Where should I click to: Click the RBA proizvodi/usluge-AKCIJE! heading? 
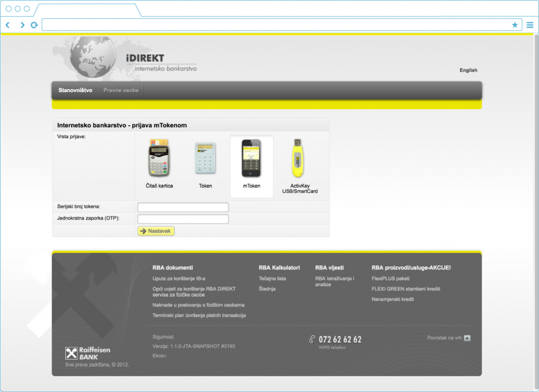point(411,268)
